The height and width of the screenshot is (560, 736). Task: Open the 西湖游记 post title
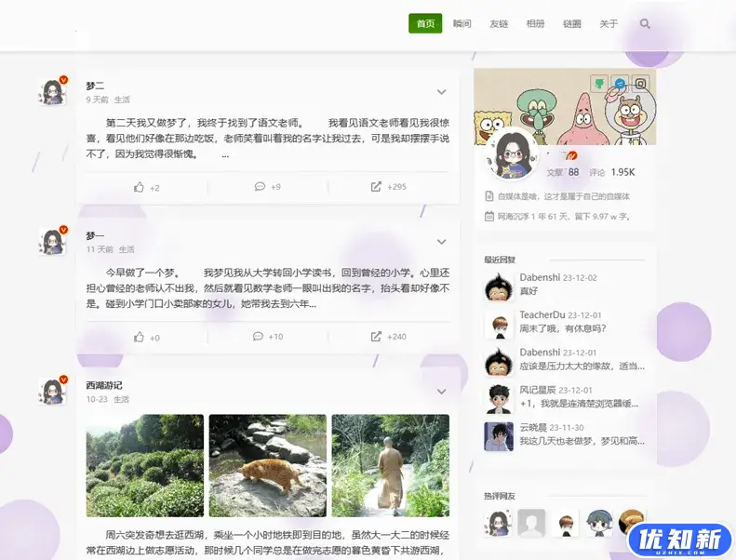pos(104,385)
